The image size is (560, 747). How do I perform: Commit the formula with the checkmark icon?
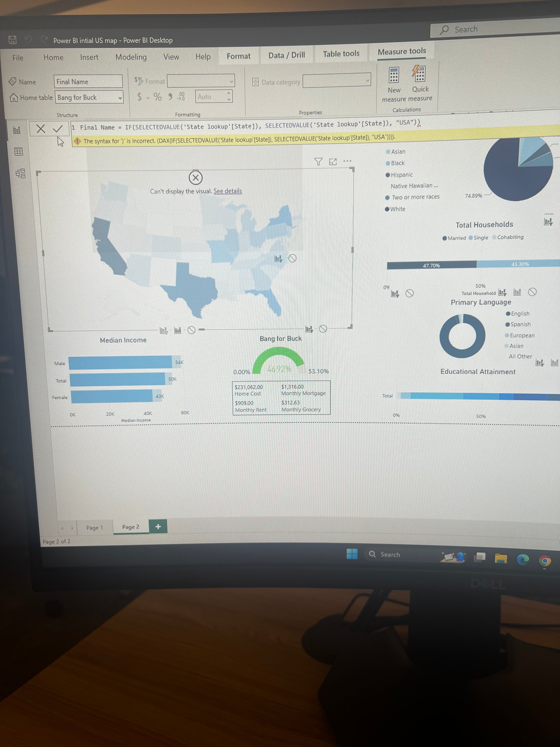[58, 129]
